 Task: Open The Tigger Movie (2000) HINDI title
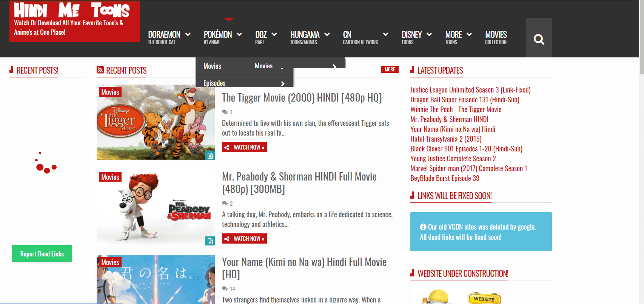point(302,98)
